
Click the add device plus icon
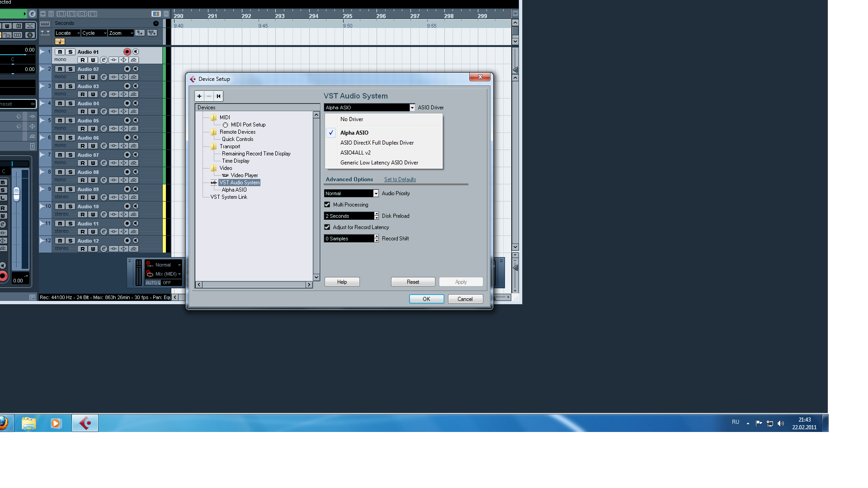pos(199,96)
